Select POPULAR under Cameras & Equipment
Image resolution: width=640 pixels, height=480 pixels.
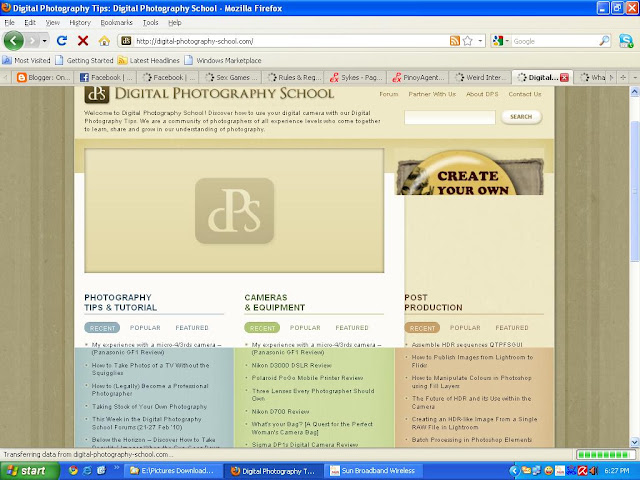pos(305,328)
